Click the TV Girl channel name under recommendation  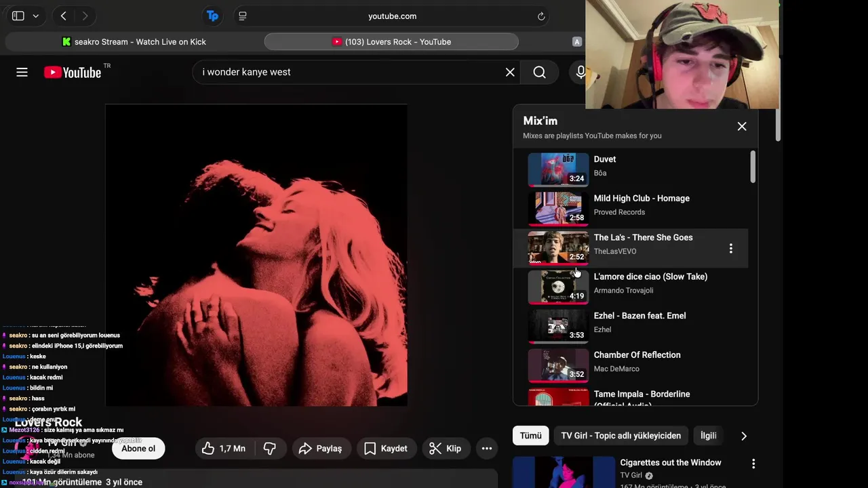[x=631, y=475]
